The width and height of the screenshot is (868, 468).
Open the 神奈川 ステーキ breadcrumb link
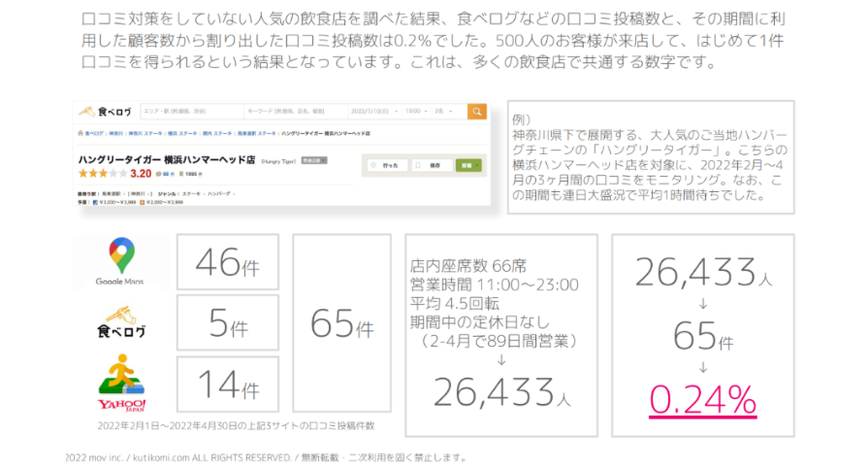(x=145, y=133)
